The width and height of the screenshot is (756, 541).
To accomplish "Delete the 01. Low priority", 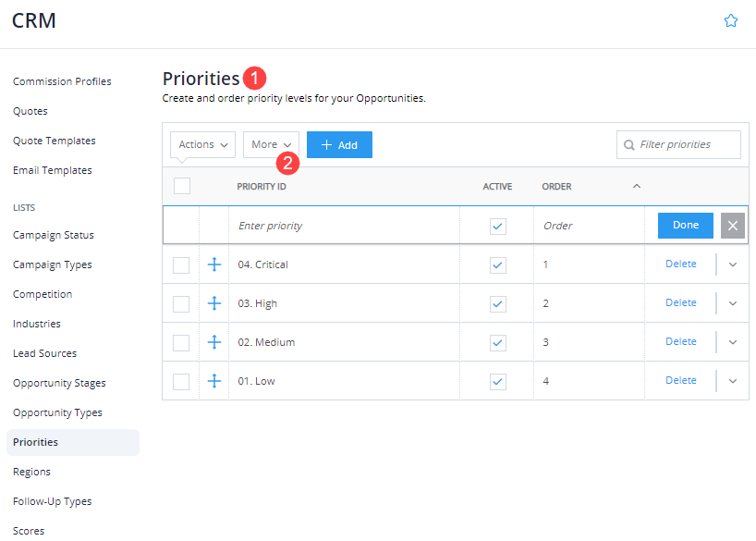I will click(681, 380).
